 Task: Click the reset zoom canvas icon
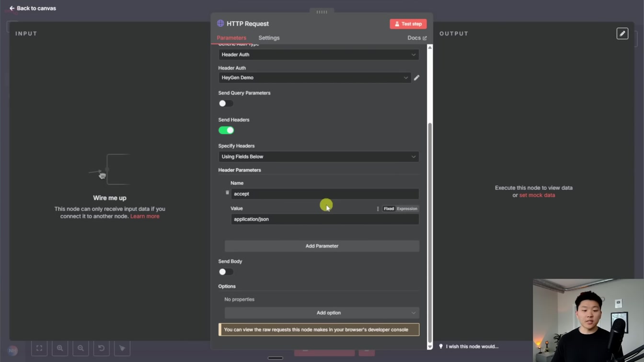pos(101,349)
